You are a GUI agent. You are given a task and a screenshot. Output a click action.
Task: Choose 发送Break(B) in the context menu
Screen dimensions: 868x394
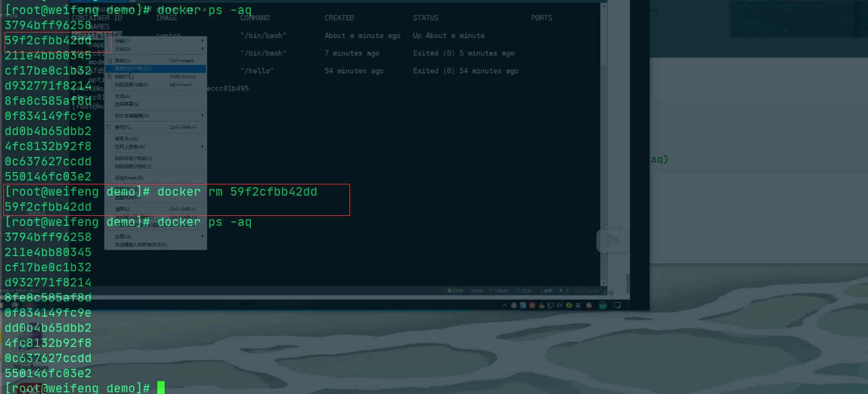[155, 178]
